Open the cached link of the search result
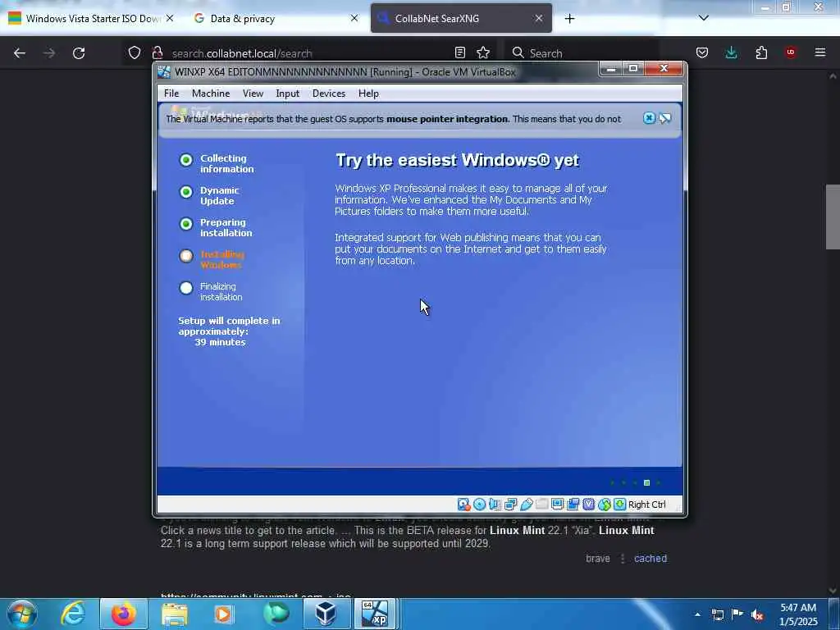840x630 pixels. 651,558
